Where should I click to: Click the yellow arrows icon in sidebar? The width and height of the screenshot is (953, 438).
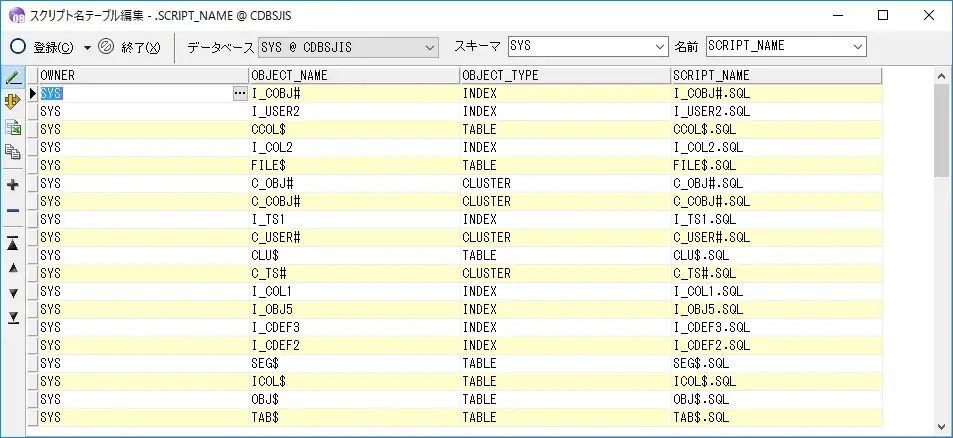[13, 102]
